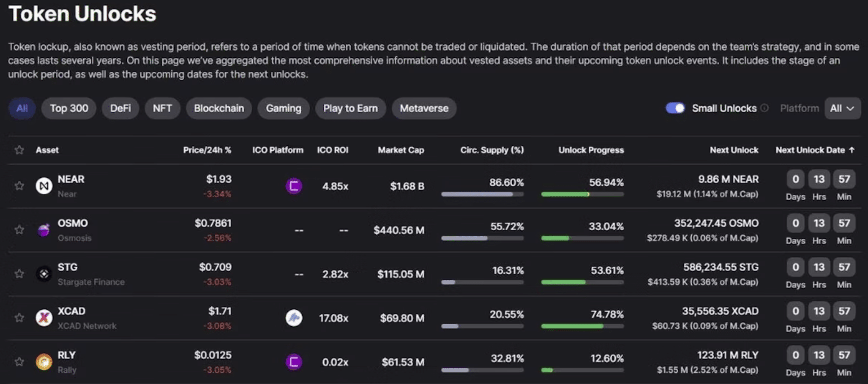Click the Small Unlocks info icon
868x384 pixels.
tap(764, 108)
